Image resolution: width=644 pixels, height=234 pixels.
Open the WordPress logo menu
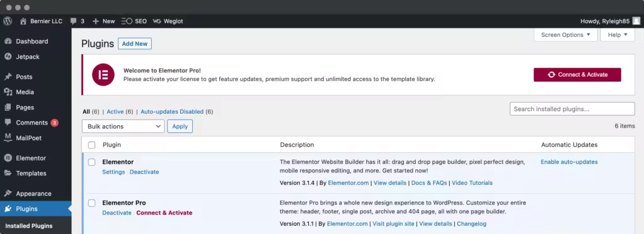tap(8, 21)
